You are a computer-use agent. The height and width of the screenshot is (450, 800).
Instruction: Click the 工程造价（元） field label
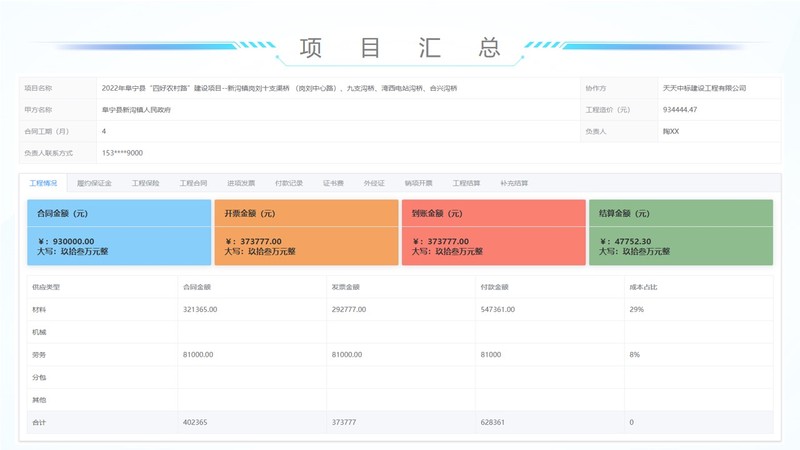click(x=607, y=110)
